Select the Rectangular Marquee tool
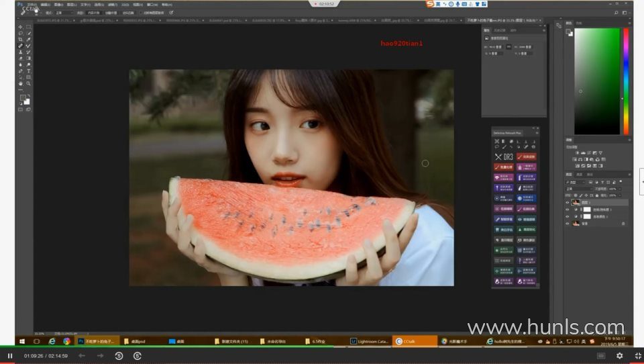 28,26
